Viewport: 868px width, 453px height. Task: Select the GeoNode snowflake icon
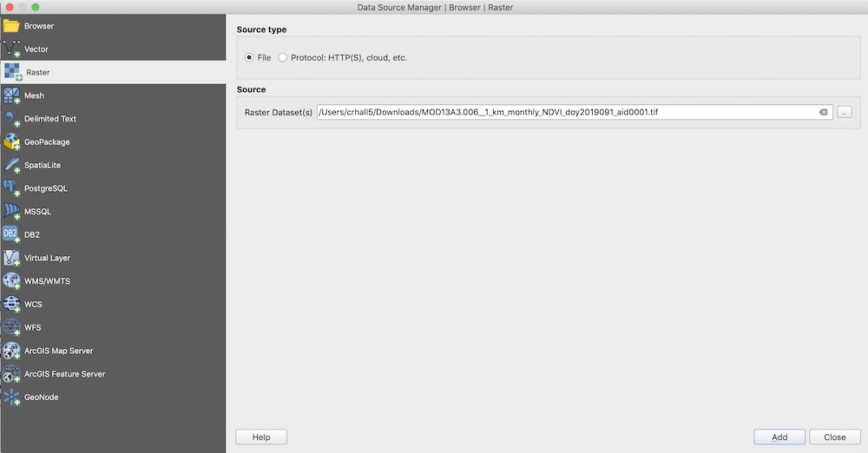click(11, 397)
